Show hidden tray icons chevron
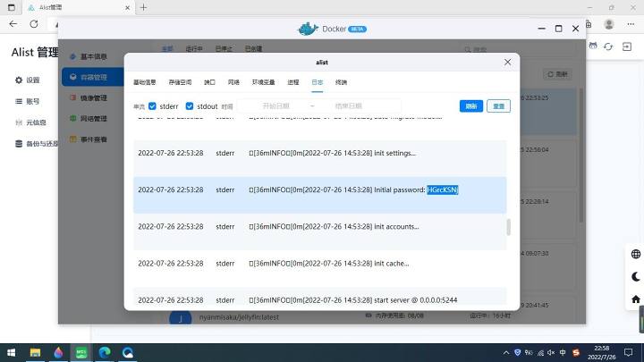 point(506,352)
